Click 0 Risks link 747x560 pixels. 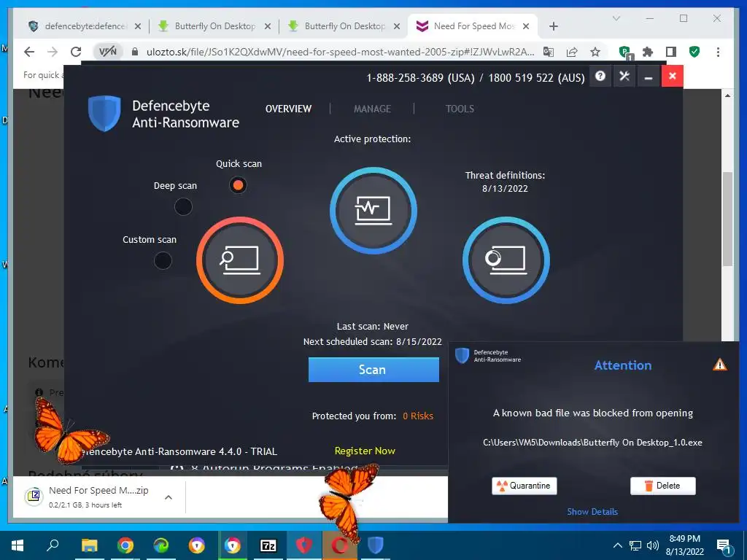click(418, 416)
